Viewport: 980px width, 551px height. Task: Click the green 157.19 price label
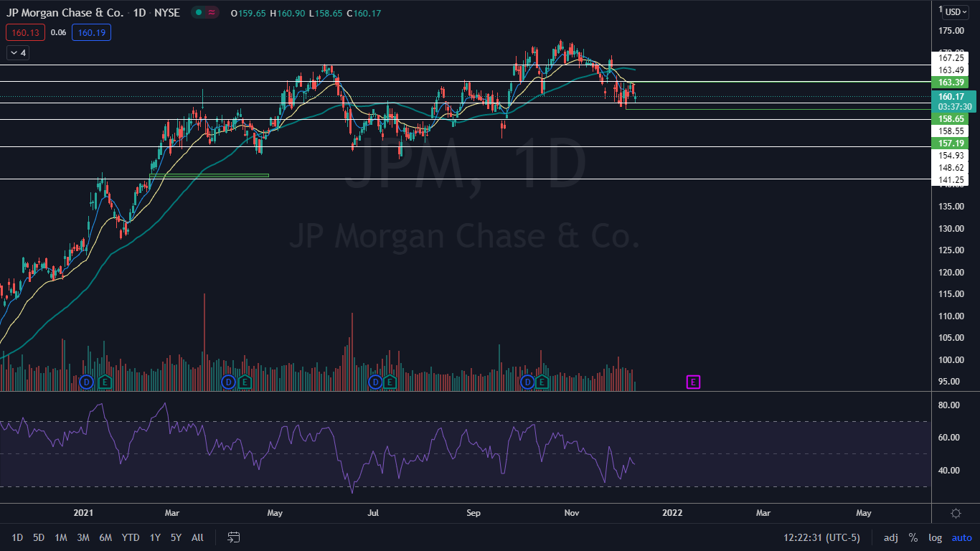[x=950, y=143]
